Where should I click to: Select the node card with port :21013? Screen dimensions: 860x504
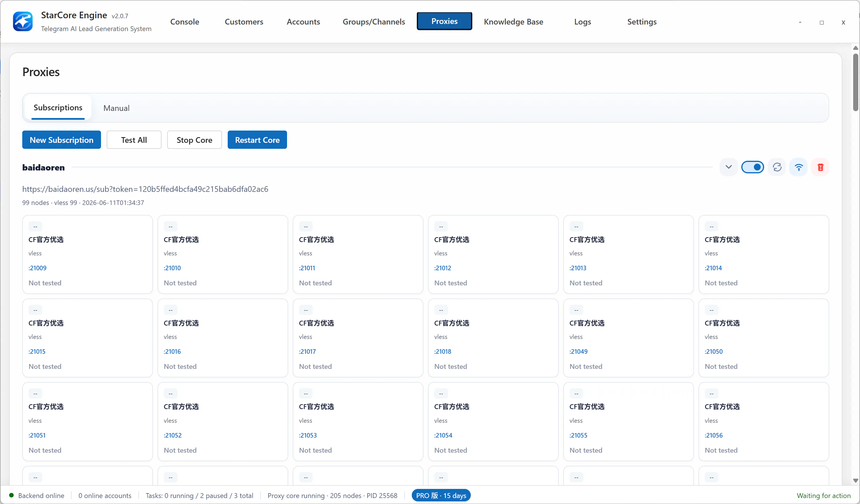pyautogui.click(x=629, y=254)
